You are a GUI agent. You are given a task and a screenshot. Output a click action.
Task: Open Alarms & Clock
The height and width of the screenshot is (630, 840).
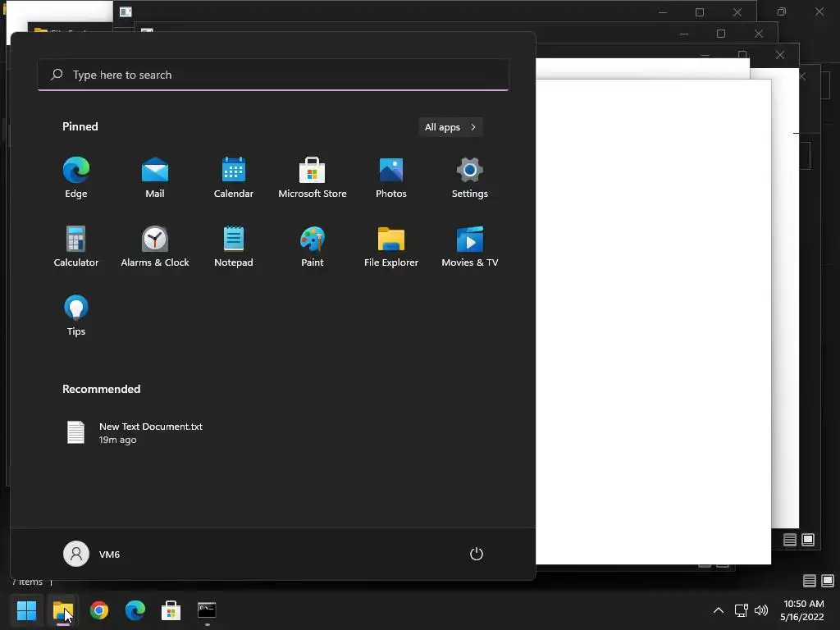pos(155,247)
